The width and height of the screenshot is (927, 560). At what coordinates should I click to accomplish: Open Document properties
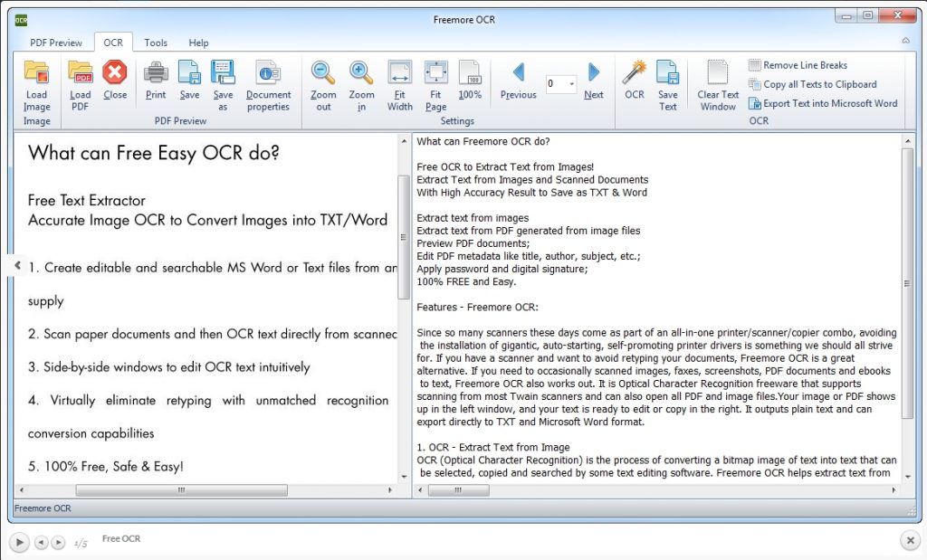click(268, 73)
